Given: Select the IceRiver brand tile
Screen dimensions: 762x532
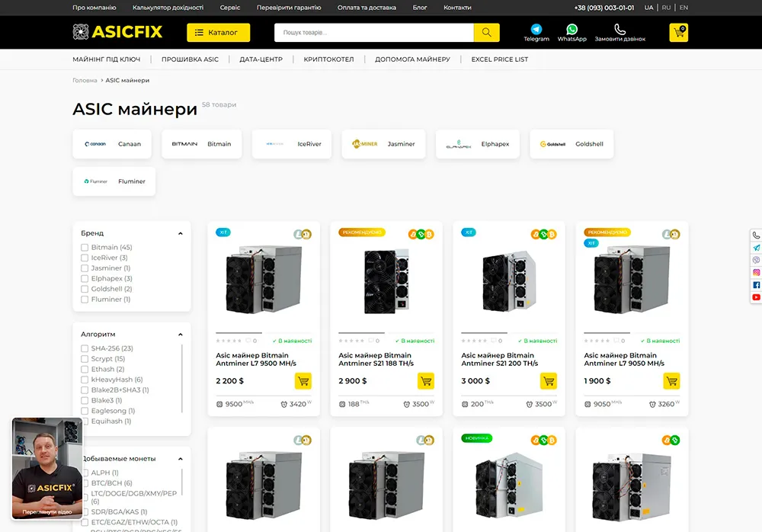Looking at the screenshot, I should coord(292,143).
